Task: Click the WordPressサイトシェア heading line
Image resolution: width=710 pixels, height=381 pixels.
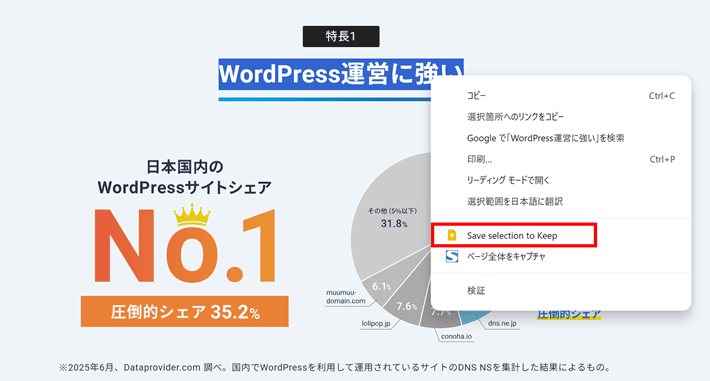Action: click(x=184, y=187)
